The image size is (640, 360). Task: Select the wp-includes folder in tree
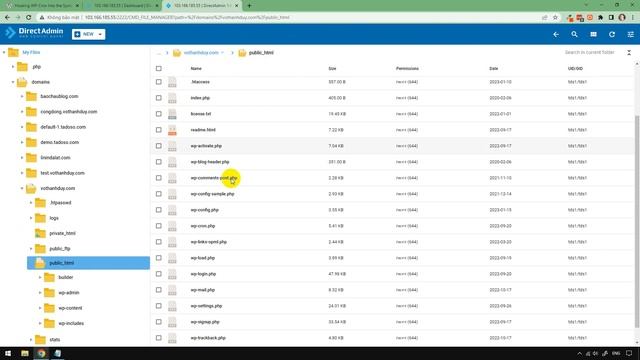(x=71, y=323)
